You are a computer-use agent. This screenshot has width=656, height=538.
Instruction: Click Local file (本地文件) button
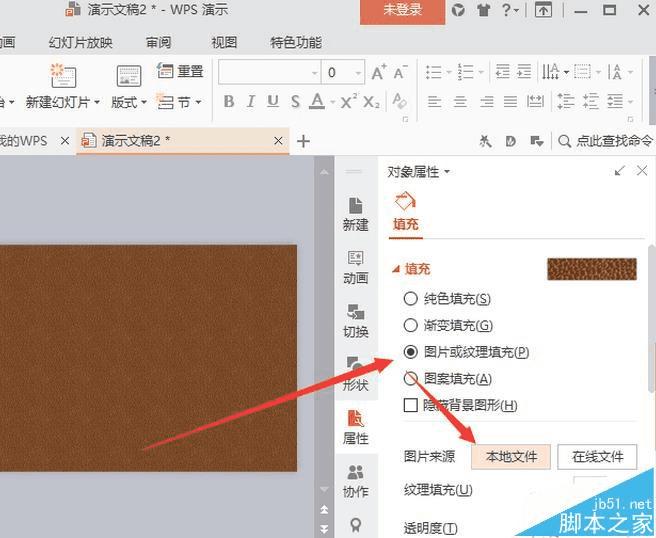click(x=511, y=457)
